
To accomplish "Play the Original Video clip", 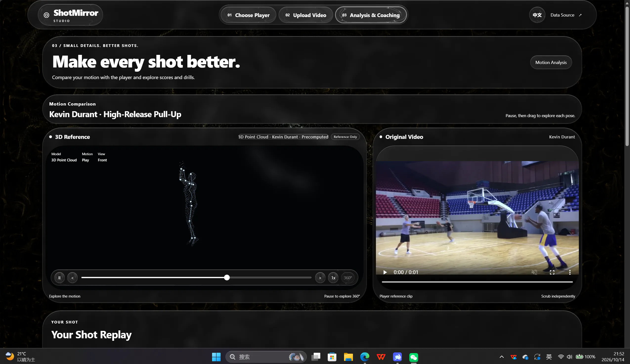I will click(385, 272).
